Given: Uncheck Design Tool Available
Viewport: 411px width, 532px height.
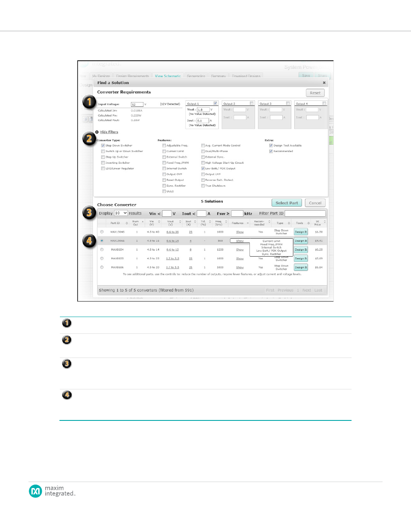Looking at the screenshot, I should click(271, 146).
